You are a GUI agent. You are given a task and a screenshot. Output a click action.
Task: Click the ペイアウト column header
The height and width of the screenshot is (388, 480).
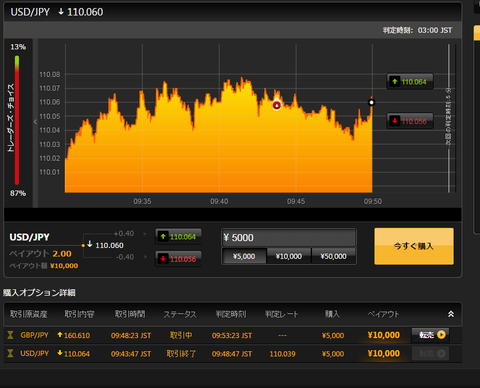383,314
